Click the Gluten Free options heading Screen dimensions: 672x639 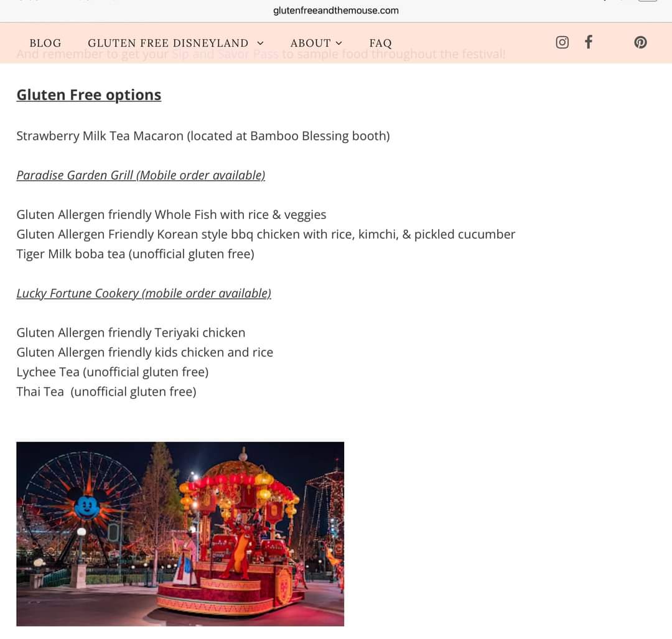89,95
